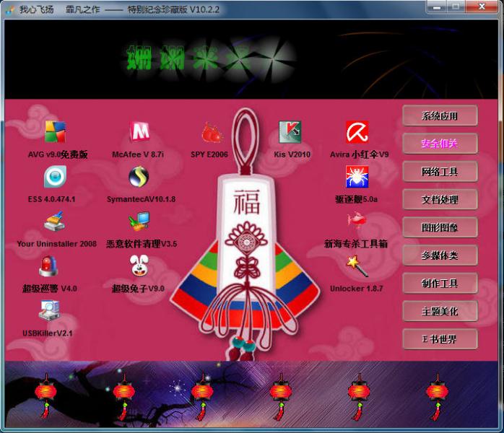Minimize the 我心飞扬 window
The width and height of the screenshot is (504, 433).
pos(437,6)
